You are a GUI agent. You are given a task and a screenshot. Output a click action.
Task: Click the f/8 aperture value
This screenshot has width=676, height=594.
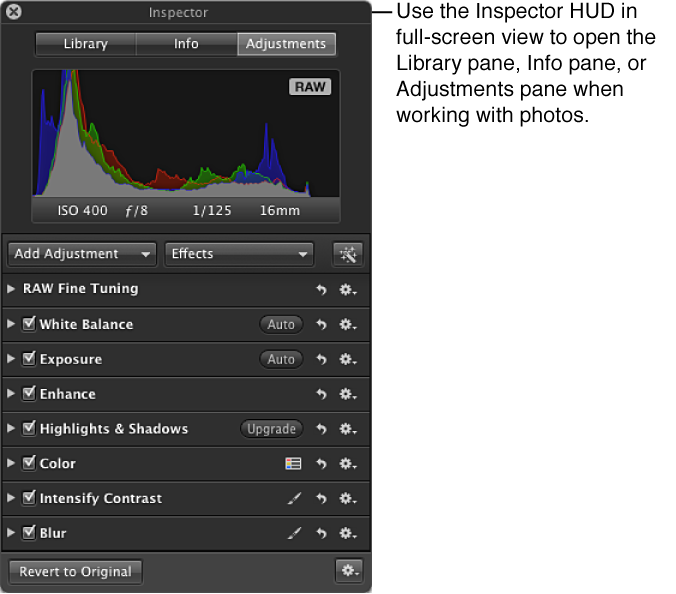click(x=137, y=211)
